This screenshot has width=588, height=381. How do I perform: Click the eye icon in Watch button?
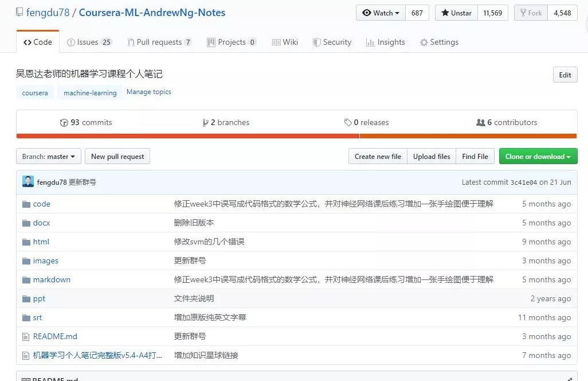click(x=366, y=13)
